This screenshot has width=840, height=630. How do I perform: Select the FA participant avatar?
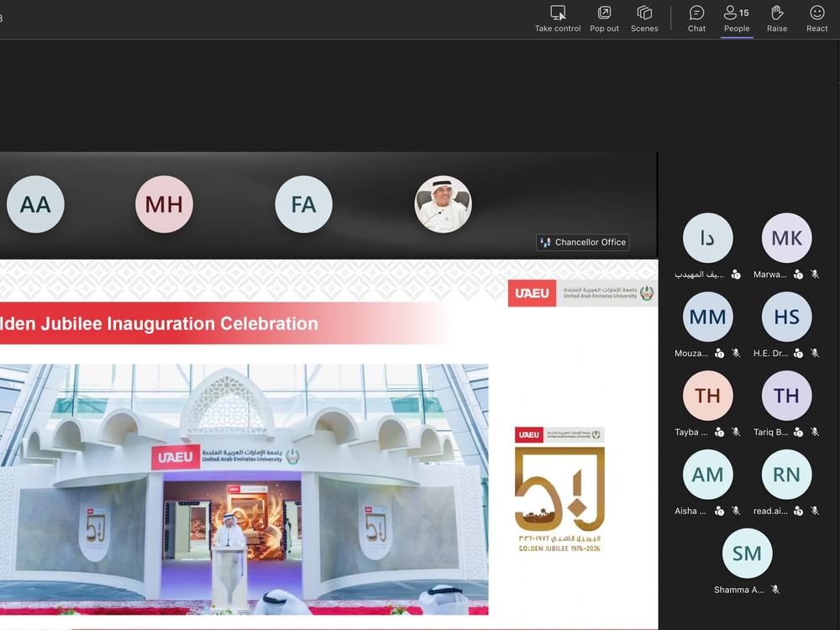point(303,204)
